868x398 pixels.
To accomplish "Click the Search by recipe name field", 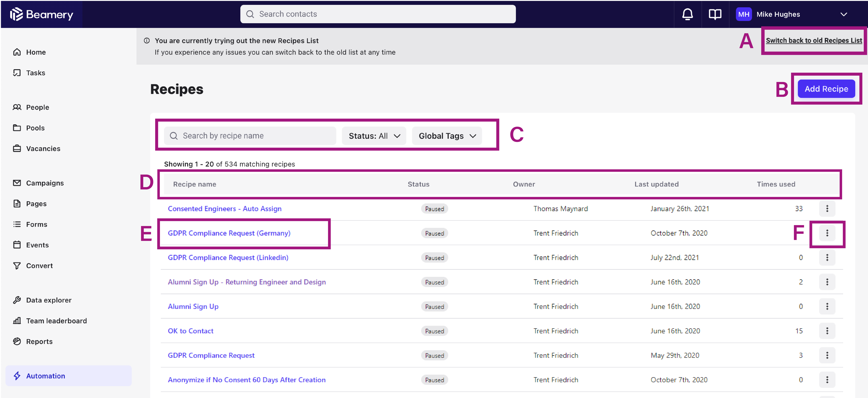I will [x=250, y=136].
